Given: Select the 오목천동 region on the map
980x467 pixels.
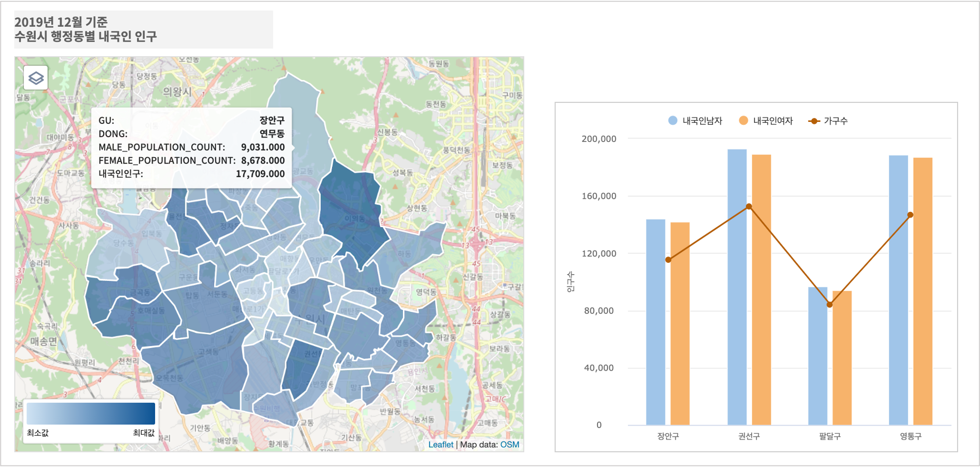Looking at the screenshot, I should pyautogui.click(x=169, y=378).
